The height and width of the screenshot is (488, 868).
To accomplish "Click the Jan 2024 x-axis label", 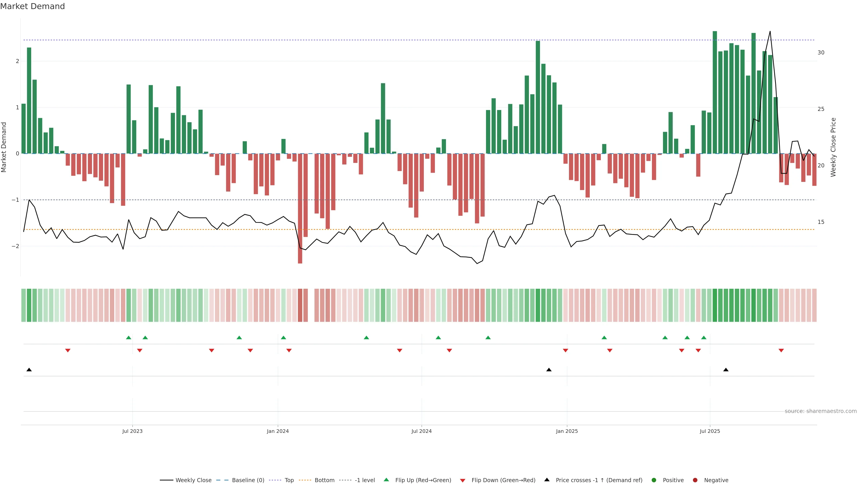I will (x=278, y=431).
